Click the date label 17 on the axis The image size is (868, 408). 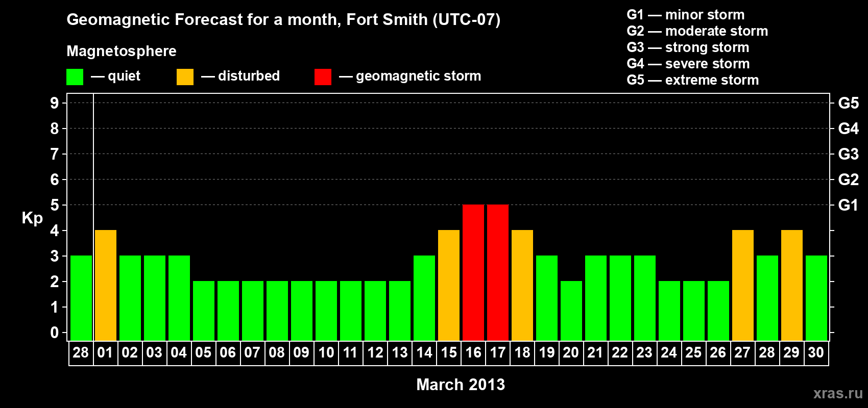[498, 352]
